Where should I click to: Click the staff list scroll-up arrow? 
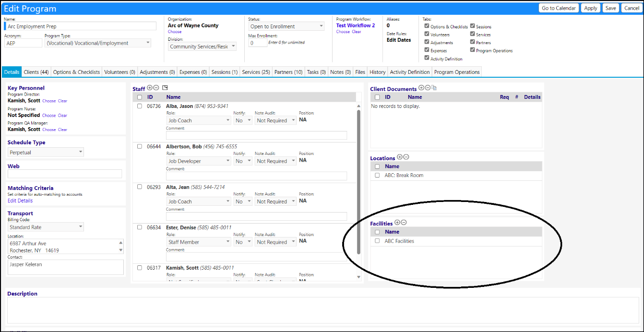pyautogui.click(x=358, y=106)
